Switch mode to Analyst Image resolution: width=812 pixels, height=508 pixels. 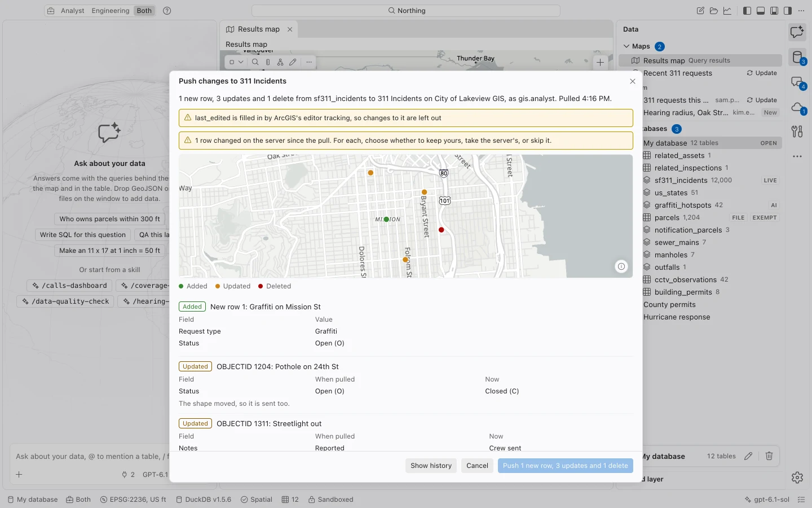[x=72, y=11]
